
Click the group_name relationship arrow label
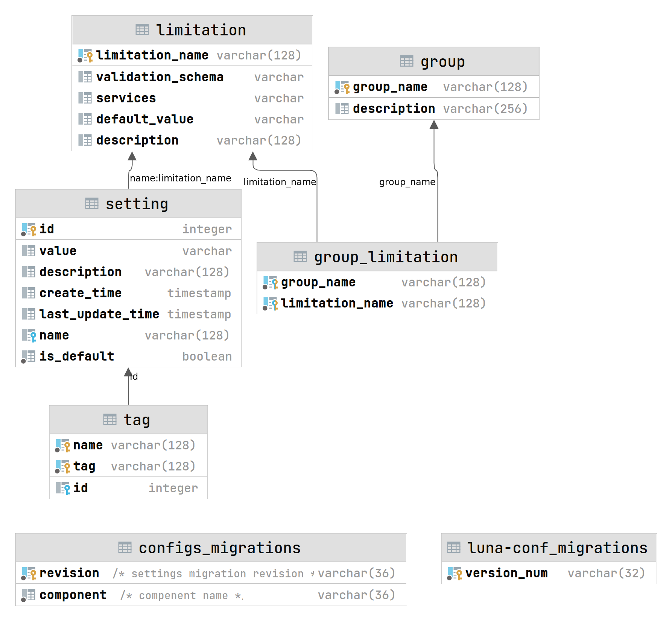pos(407,182)
